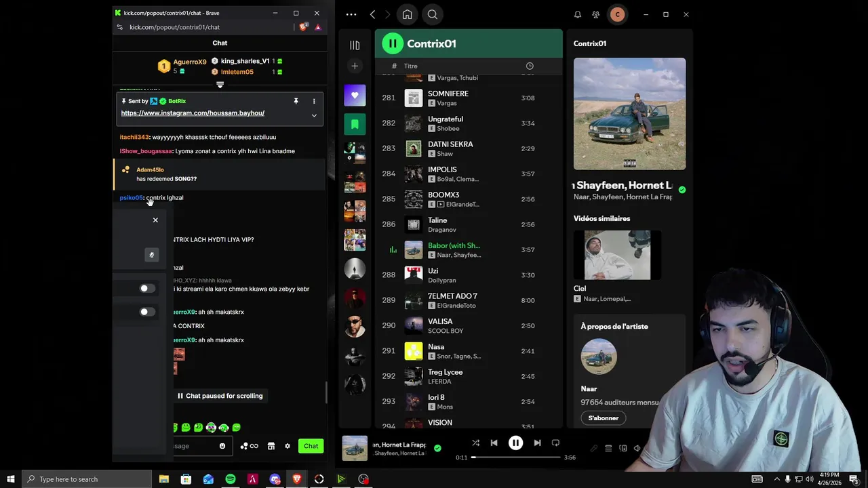Open the large album cover in right panel
Viewport: 868px width, 488px height.
coord(629,113)
